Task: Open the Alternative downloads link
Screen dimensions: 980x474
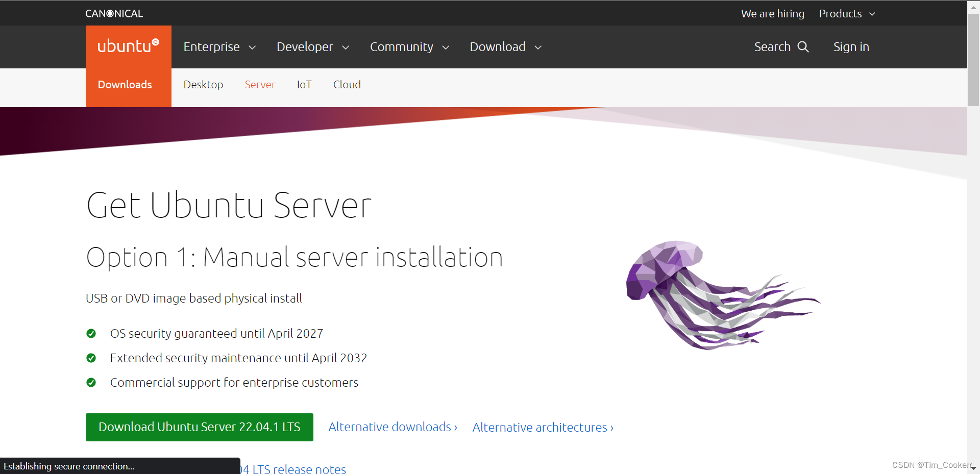Action: tap(393, 427)
